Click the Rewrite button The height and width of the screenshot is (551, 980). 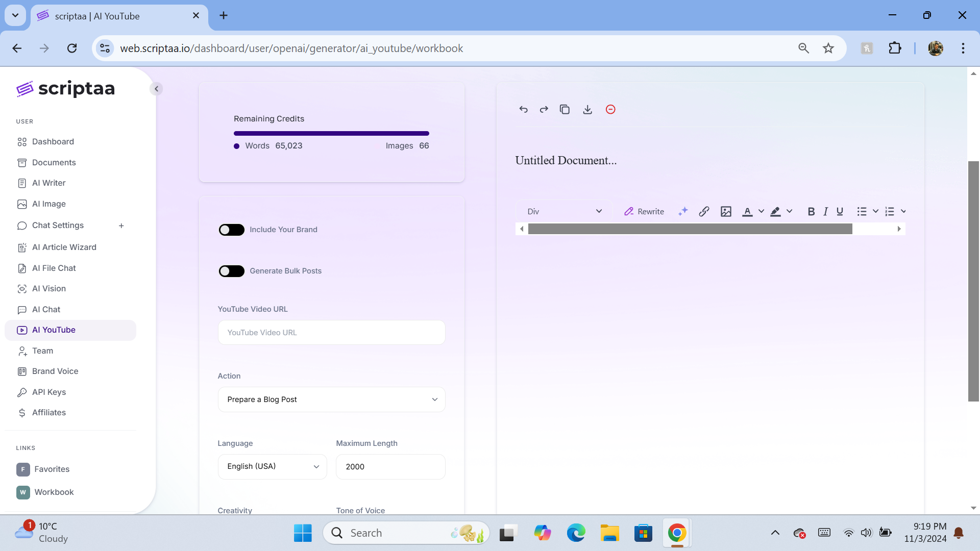[644, 211]
